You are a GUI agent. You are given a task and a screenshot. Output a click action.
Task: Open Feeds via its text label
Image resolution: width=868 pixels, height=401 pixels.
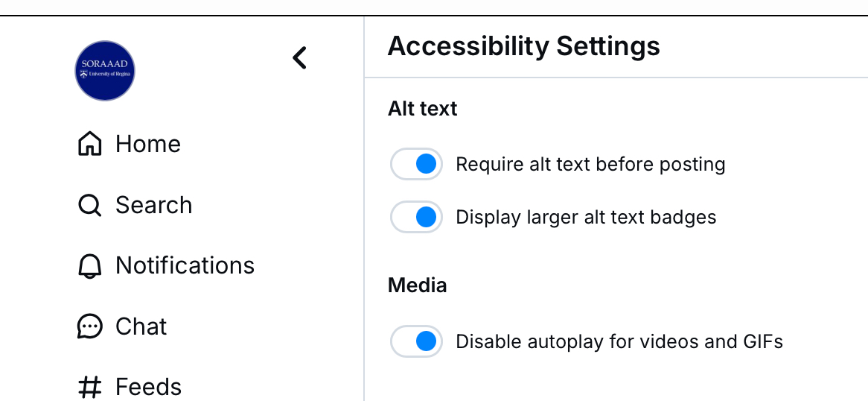pyautogui.click(x=148, y=387)
